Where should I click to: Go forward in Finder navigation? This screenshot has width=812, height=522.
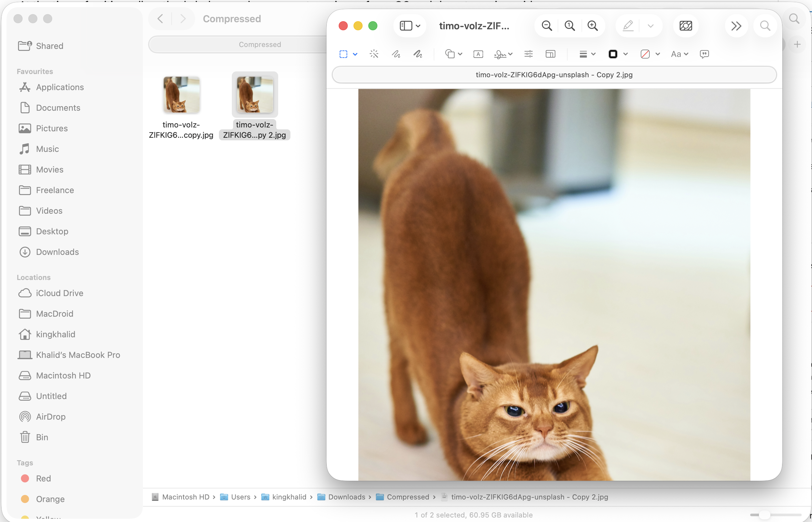pos(183,19)
